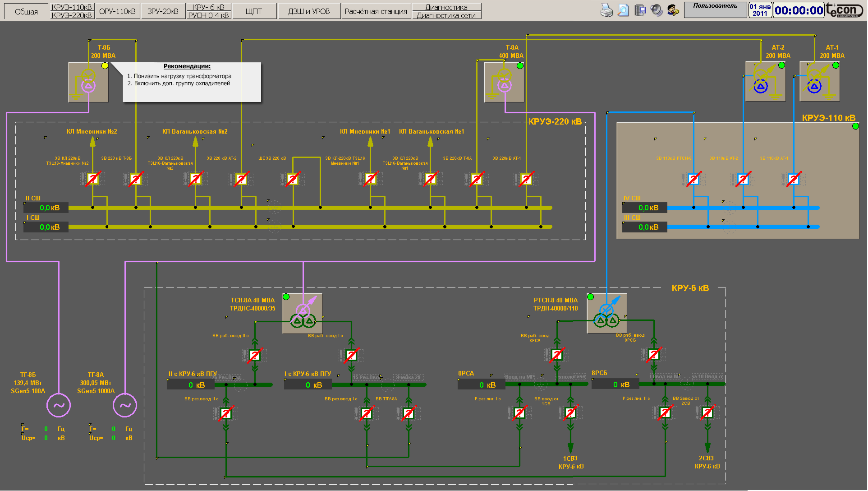
Task: Click the database save icon
Action: coord(640,10)
